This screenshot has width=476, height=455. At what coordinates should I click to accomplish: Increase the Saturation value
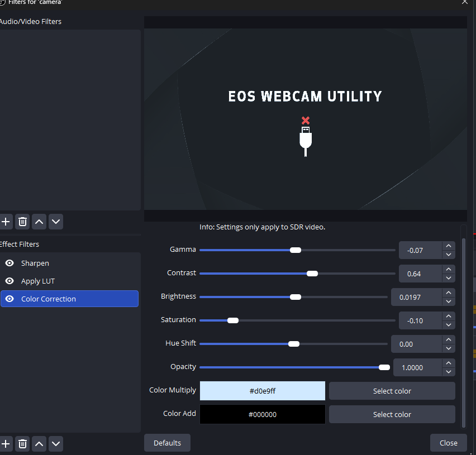coord(449,317)
